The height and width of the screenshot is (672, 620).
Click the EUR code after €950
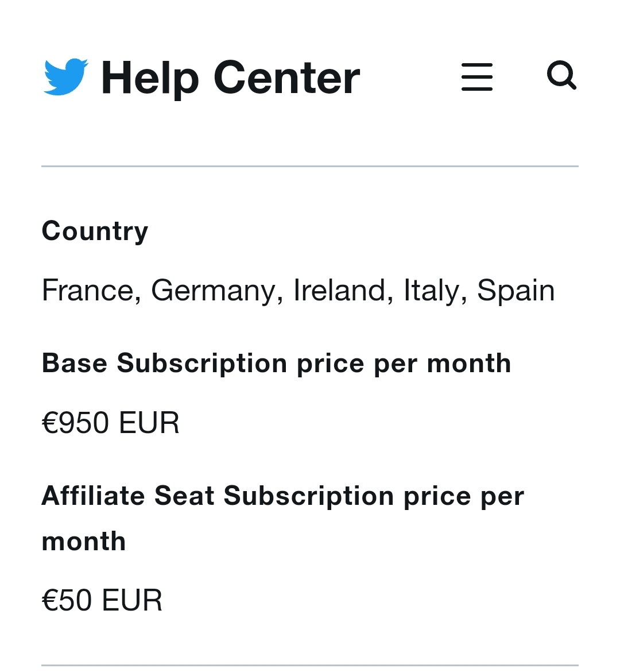click(149, 423)
